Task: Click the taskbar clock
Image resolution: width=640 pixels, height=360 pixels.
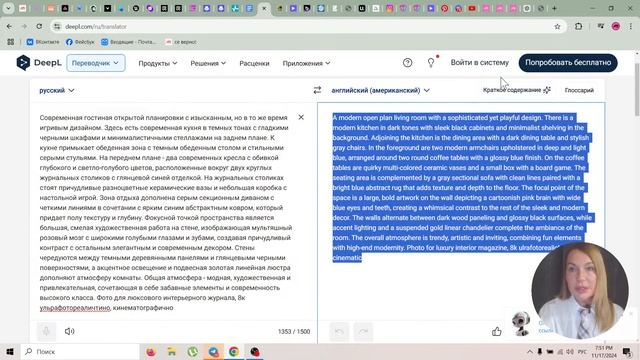Action: tap(604, 351)
